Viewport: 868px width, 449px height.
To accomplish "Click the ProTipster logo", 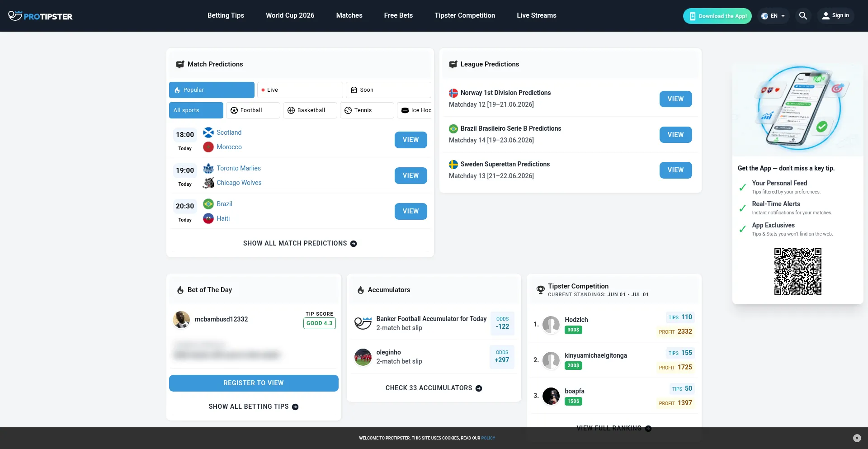I will [40, 16].
